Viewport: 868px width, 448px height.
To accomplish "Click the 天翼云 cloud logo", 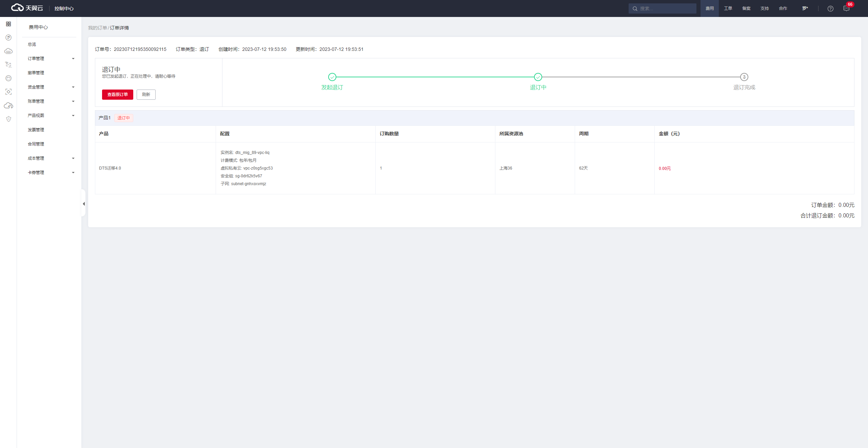I will 27,8.
